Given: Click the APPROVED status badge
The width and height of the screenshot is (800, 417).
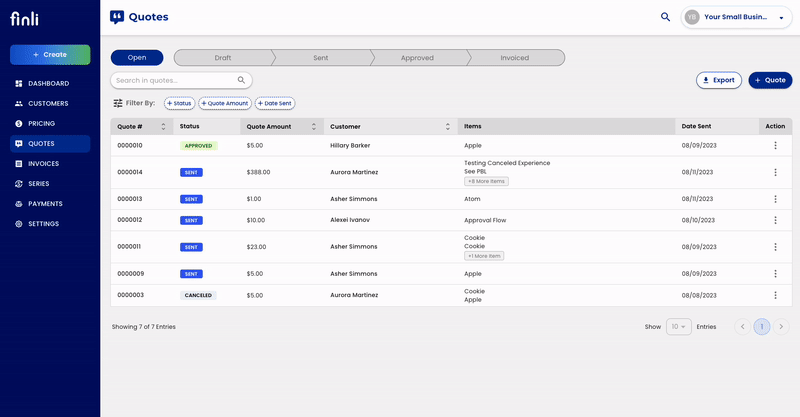Looking at the screenshot, I should point(198,145).
